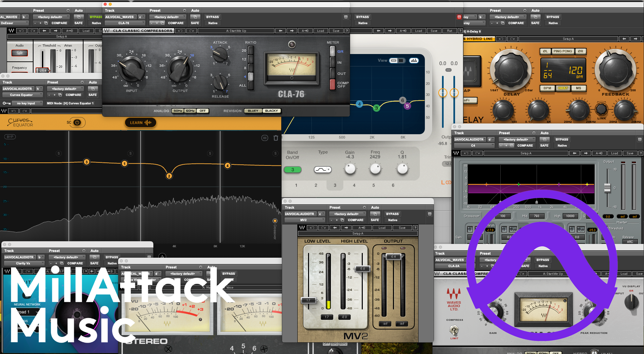Viewport: 644px width, 354px height.
Task: Switch to EQ band tab 4
Action: coord(354,185)
